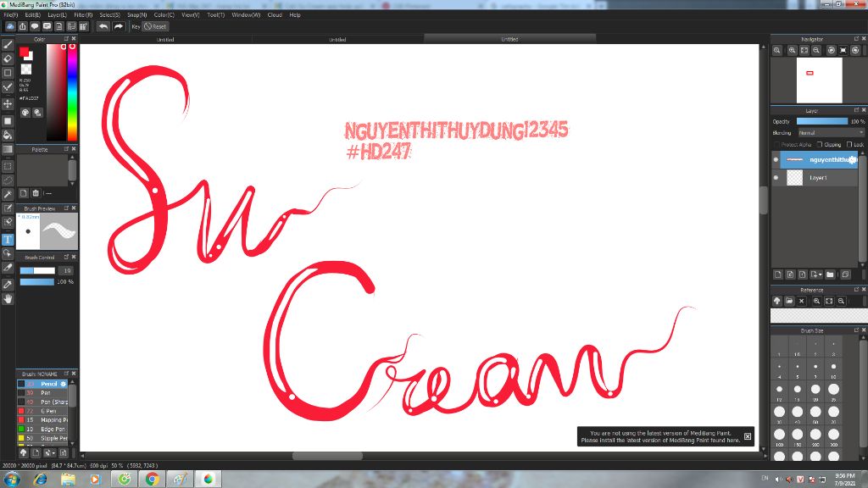Enable the Protect Alpha checkbox

click(x=776, y=144)
